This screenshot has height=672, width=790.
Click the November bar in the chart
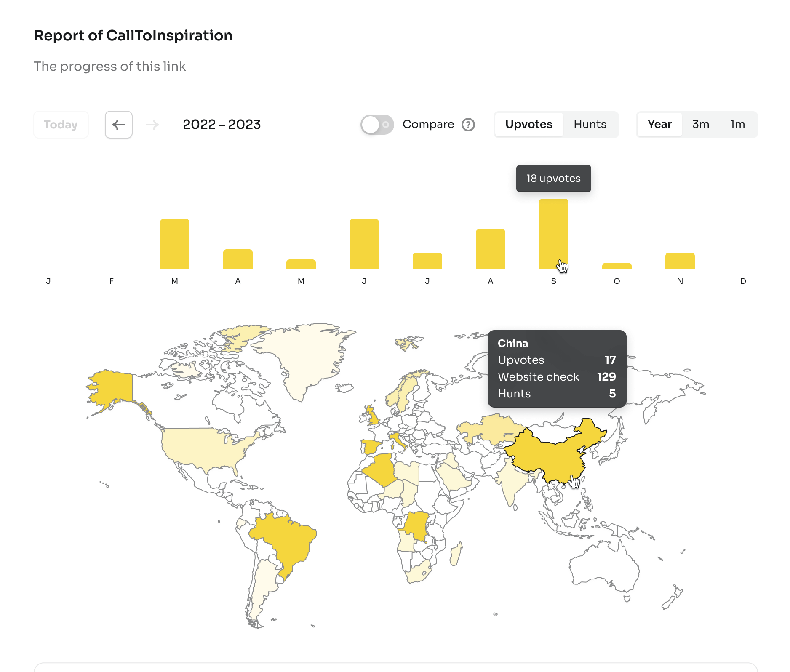tap(680, 261)
